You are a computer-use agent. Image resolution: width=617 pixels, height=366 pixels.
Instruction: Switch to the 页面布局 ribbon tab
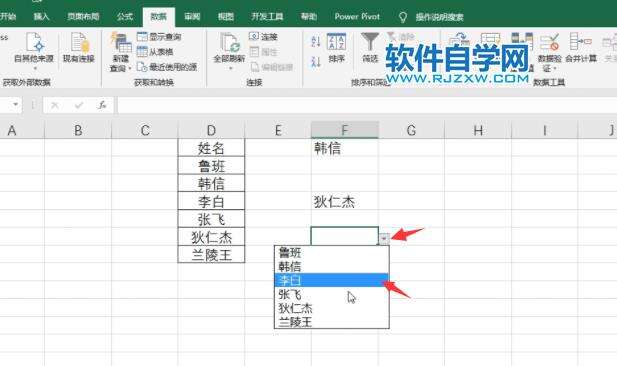pos(83,17)
